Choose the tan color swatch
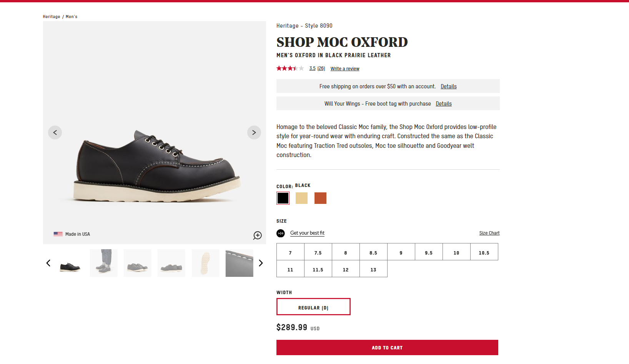Image resolution: width=629 pixels, height=364 pixels. (301, 198)
